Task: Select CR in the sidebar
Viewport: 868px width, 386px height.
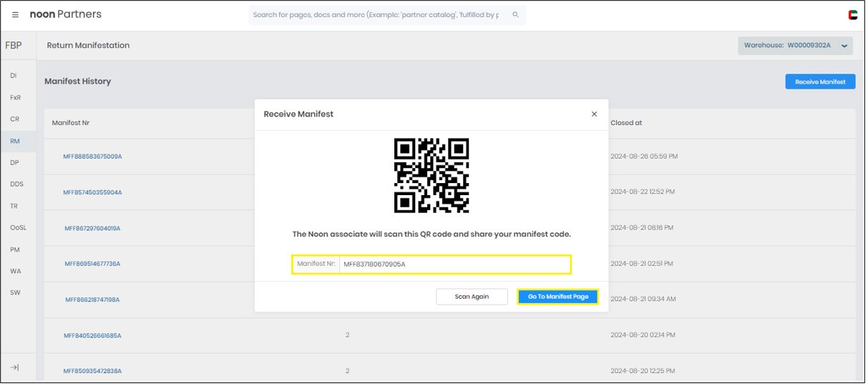Action: [x=14, y=119]
